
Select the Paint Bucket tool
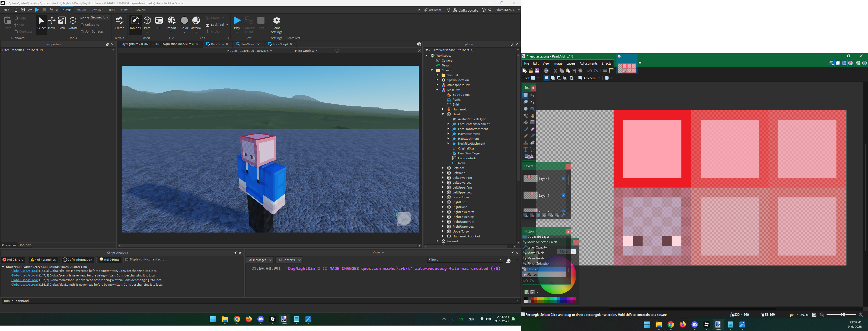[x=526, y=122]
